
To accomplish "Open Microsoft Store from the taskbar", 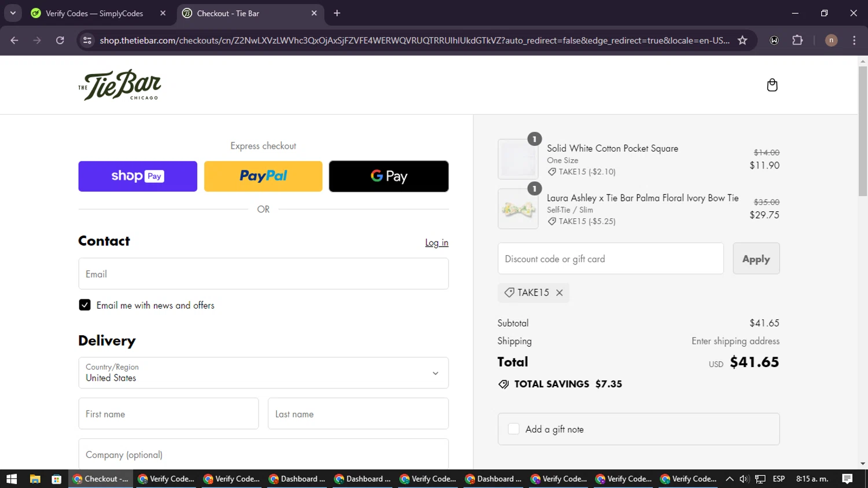I will click(x=56, y=479).
